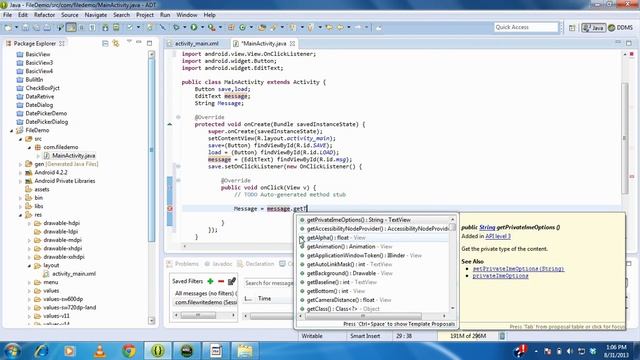Click the Last Edit Location icon
This screenshot has width=640, height=360.
pyautogui.click(x=329, y=27)
